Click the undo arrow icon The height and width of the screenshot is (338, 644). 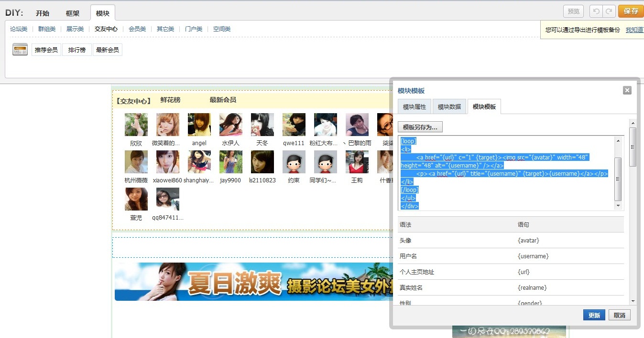tap(596, 11)
